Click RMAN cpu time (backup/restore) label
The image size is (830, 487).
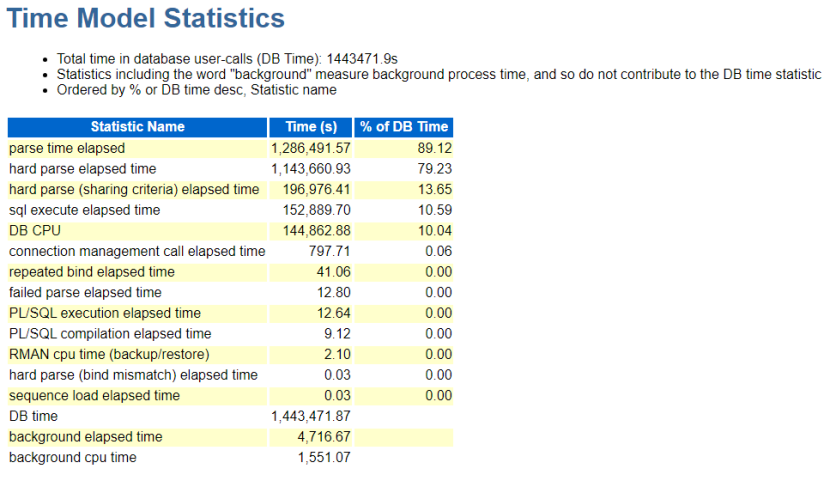[x=109, y=354]
